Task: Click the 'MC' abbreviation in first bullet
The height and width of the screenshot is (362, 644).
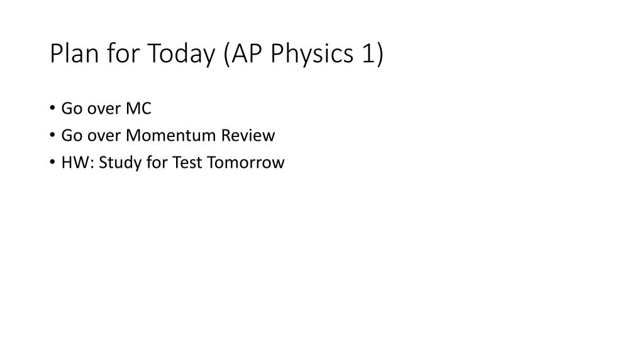Action: pos(138,109)
